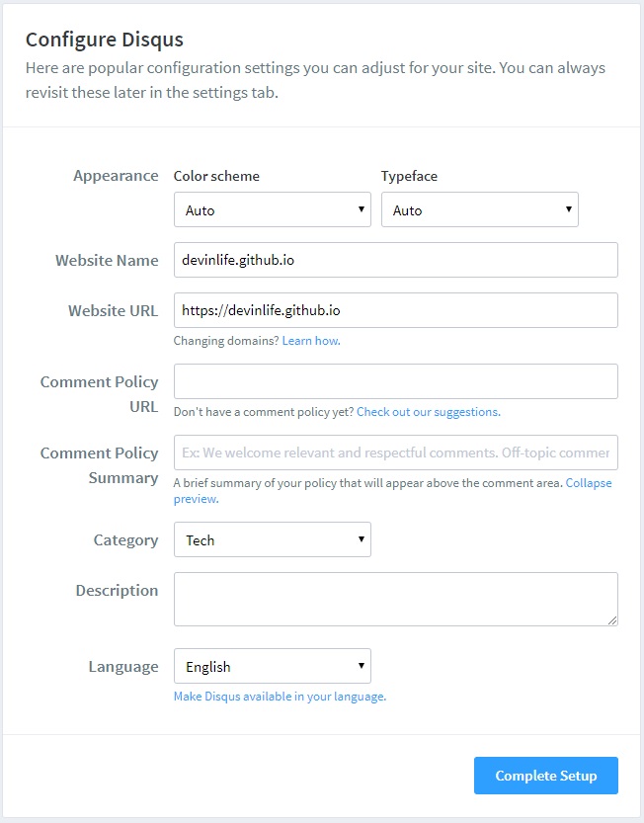Screen dimensions: 644x823
Task: Open the Language dropdown set to English
Action: click(x=273, y=666)
